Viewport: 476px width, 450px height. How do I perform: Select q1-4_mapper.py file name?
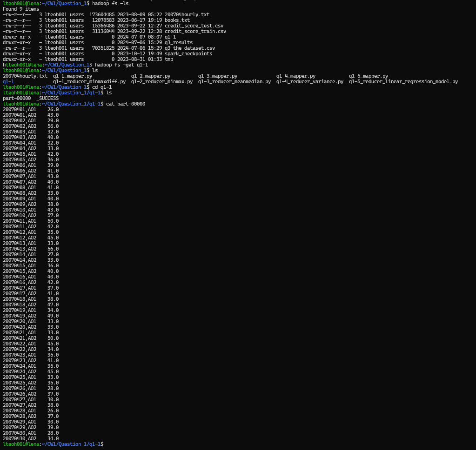(x=295, y=76)
